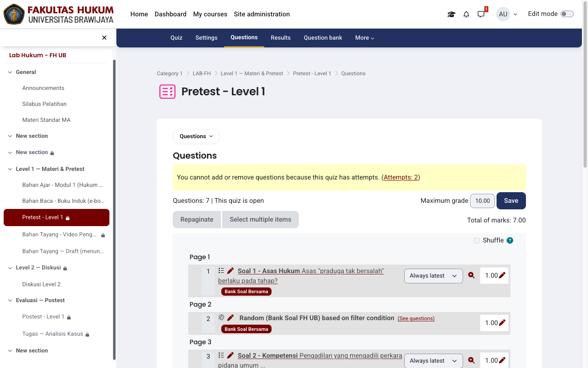Collapse the General section in sidebar
The height and width of the screenshot is (368, 588).
pos(10,72)
